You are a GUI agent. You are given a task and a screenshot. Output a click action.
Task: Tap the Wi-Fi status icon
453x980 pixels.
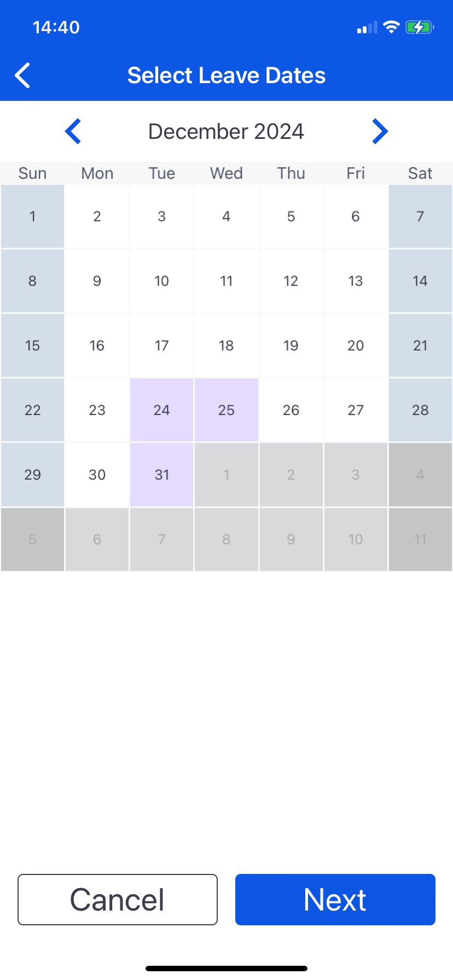pos(391,27)
